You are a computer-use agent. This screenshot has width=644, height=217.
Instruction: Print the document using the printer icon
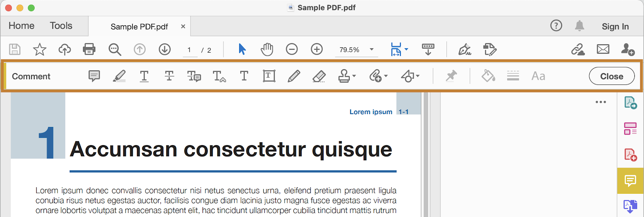89,49
